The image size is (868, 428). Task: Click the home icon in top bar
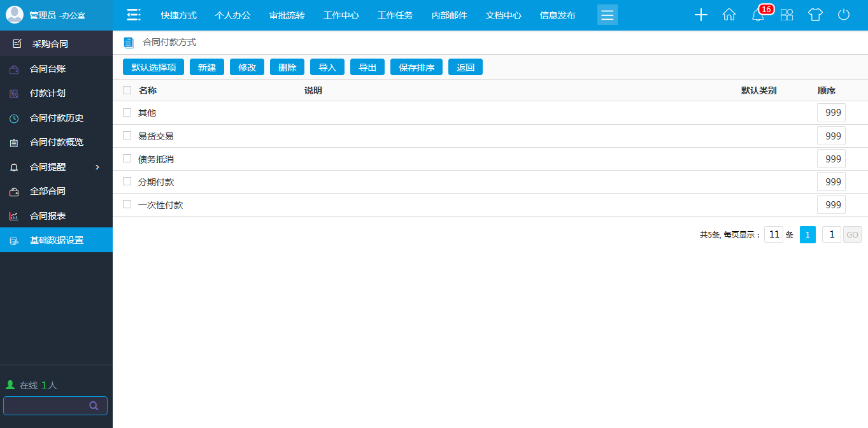coord(729,15)
